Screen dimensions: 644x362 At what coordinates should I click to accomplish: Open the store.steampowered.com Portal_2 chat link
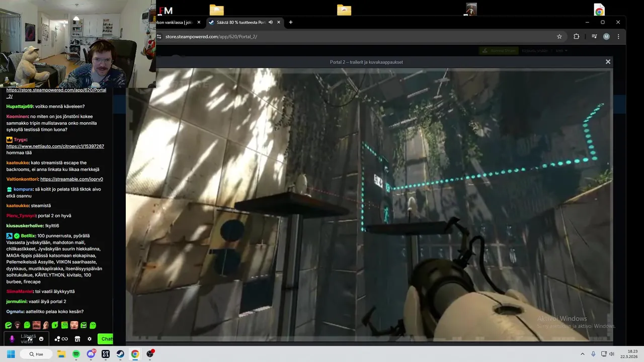[56, 93]
